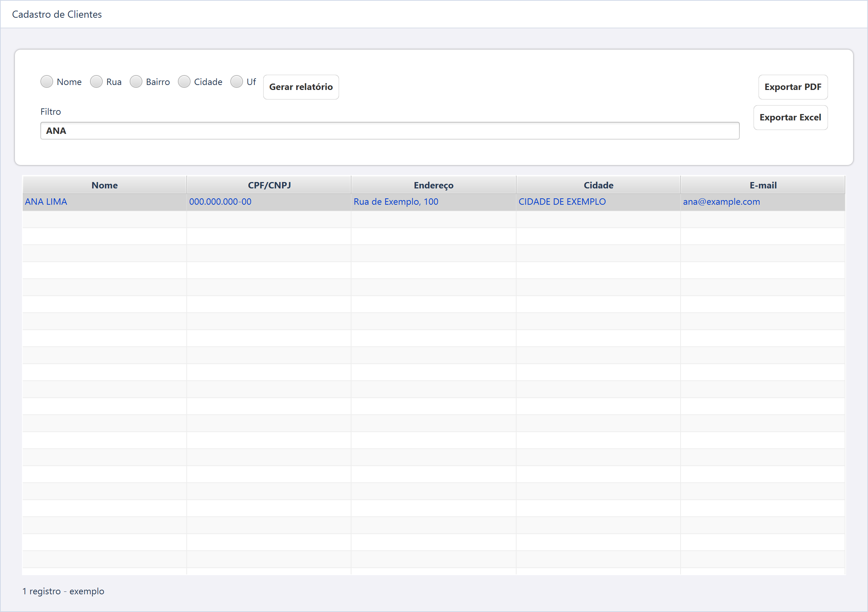
Task: Click the Rua de Exemplo, 100 cell
Action: (434, 202)
